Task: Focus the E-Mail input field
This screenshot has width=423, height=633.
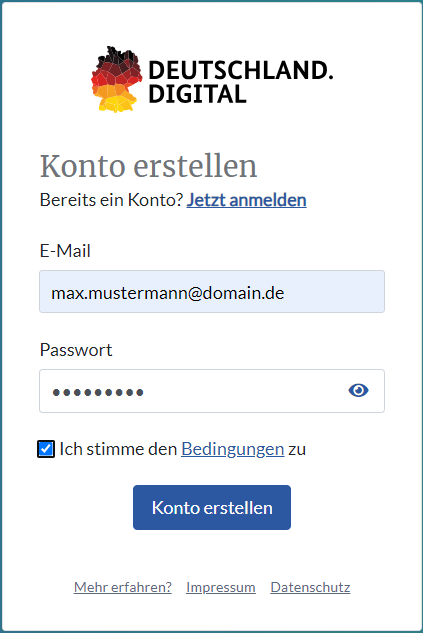Action: 212,291
